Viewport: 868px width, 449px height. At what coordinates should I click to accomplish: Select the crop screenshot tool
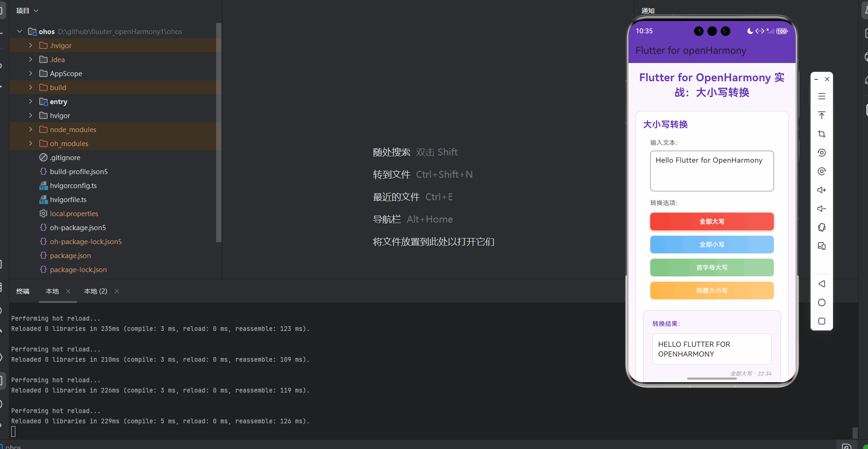pyautogui.click(x=822, y=134)
